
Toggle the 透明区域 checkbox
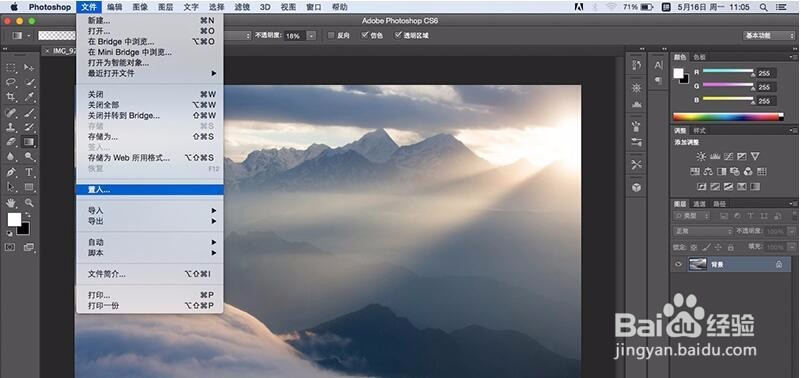(x=398, y=36)
